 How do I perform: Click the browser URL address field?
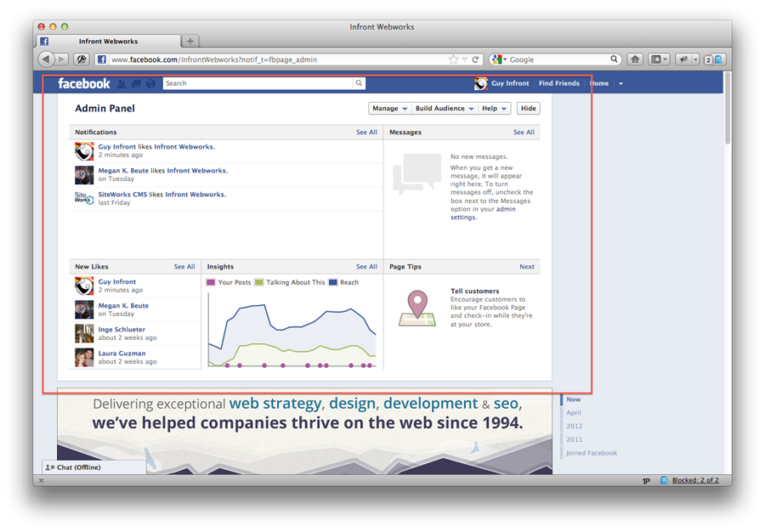coord(278,59)
